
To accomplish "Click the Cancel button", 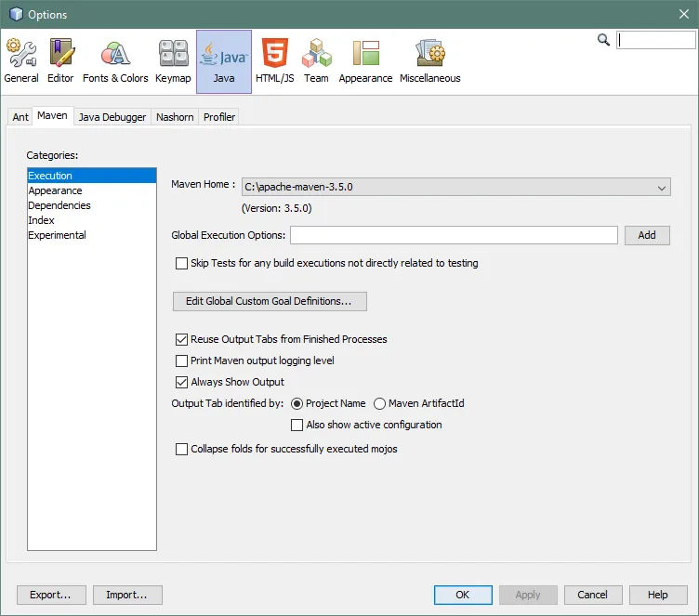I will [593, 595].
